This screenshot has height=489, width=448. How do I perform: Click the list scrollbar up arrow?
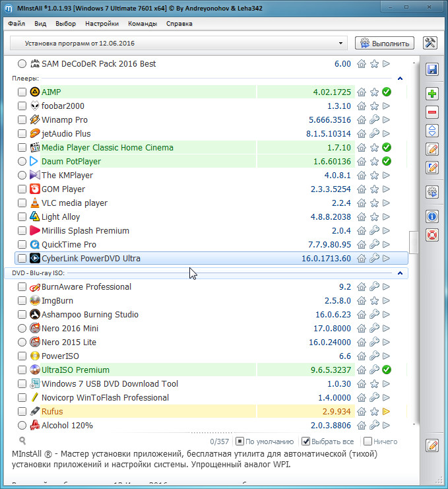pyautogui.click(x=414, y=63)
